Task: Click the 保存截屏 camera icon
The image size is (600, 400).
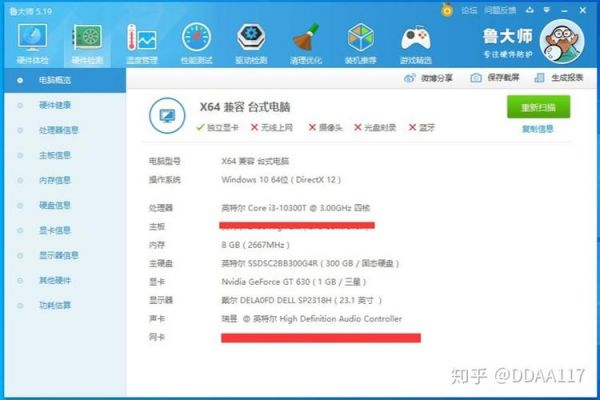Action: pos(476,78)
